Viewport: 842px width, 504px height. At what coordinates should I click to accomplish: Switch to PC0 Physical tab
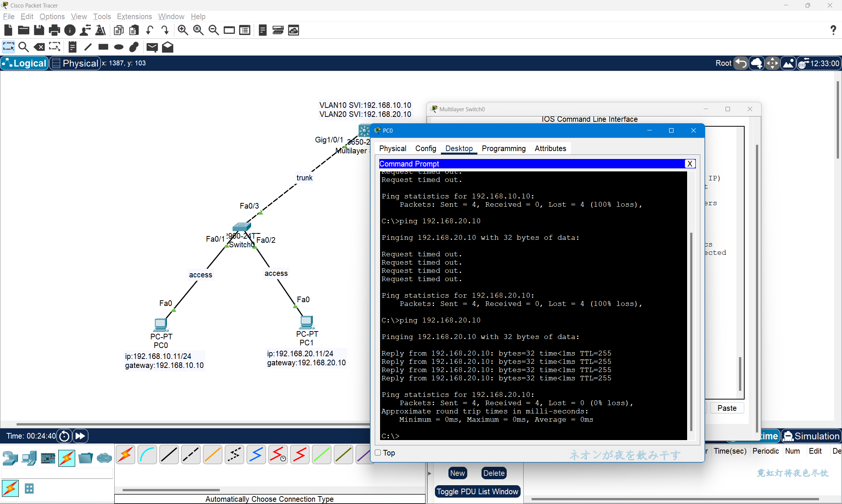coord(393,148)
